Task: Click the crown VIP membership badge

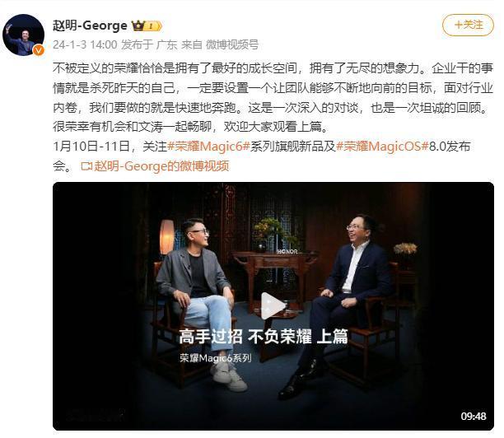Action: coord(147,26)
